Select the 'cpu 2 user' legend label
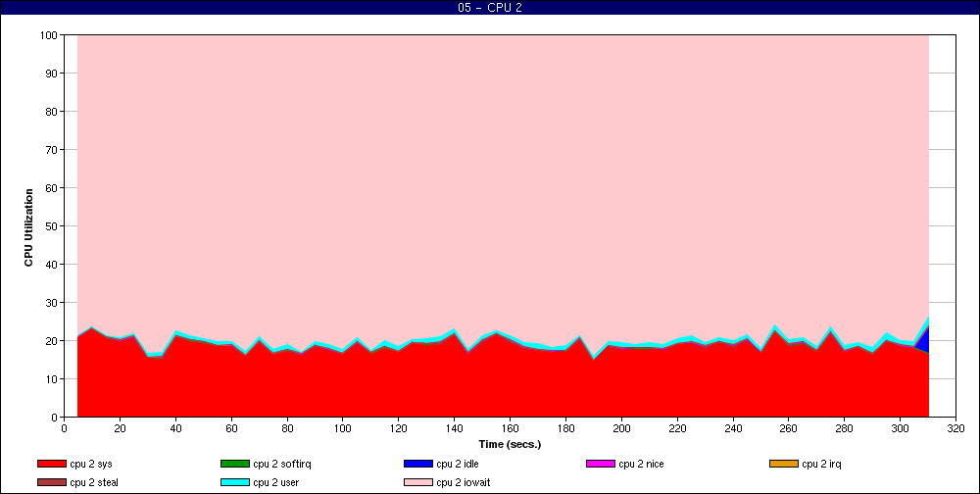The image size is (980, 494). pos(275,483)
